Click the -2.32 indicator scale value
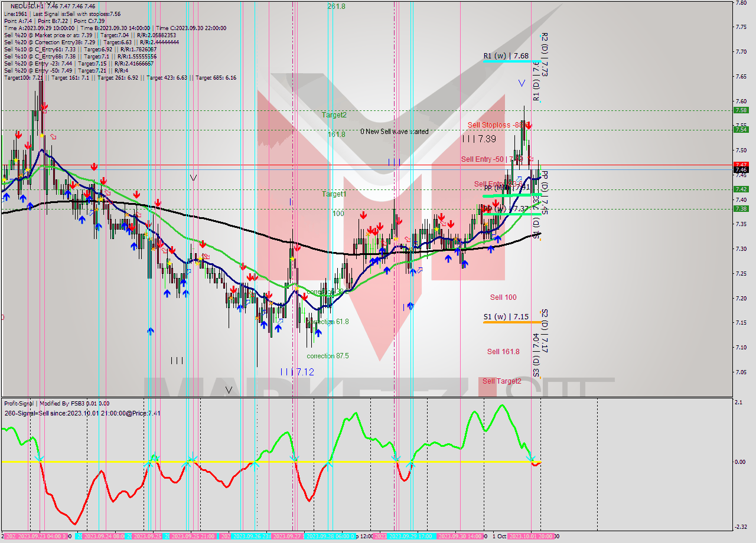Image resolution: width=756 pixels, height=543 pixels. pyautogui.click(x=741, y=526)
